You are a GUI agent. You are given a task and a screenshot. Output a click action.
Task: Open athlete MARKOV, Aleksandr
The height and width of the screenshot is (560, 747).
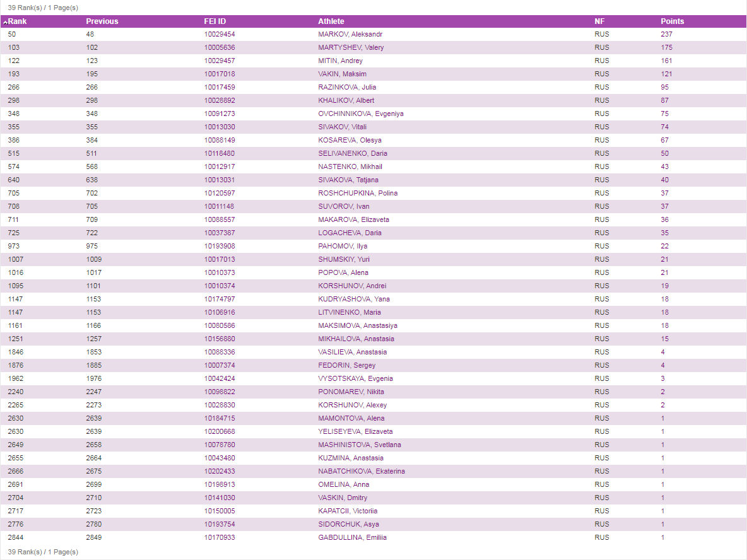click(350, 34)
